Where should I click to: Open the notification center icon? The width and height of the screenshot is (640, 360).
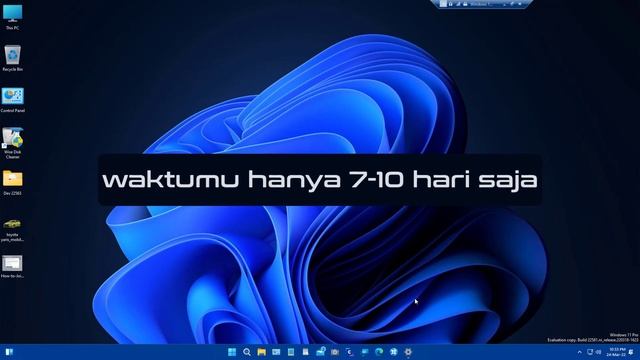point(631,352)
